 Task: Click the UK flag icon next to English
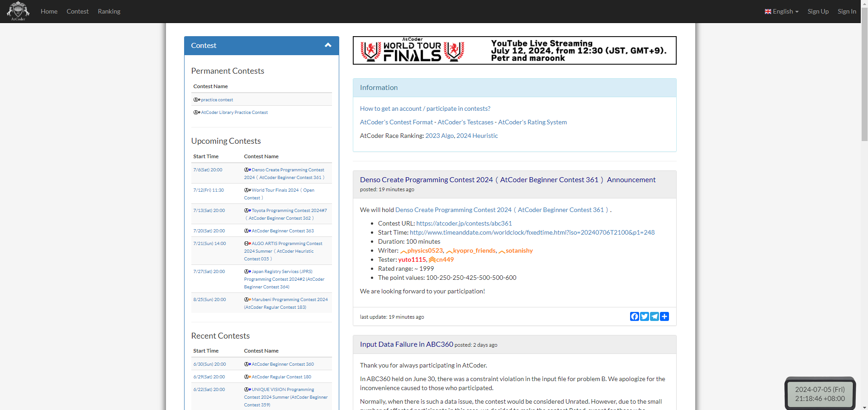click(768, 12)
